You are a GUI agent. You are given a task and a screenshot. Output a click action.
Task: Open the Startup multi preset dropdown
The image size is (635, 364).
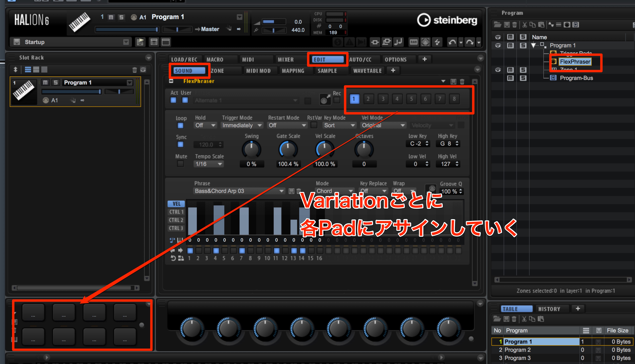pyautogui.click(x=126, y=42)
